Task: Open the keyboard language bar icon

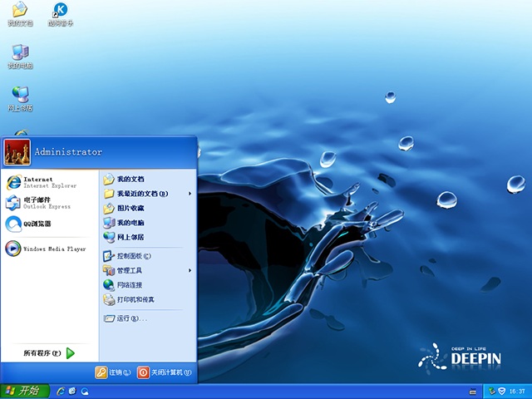Action: tap(472, 391)
